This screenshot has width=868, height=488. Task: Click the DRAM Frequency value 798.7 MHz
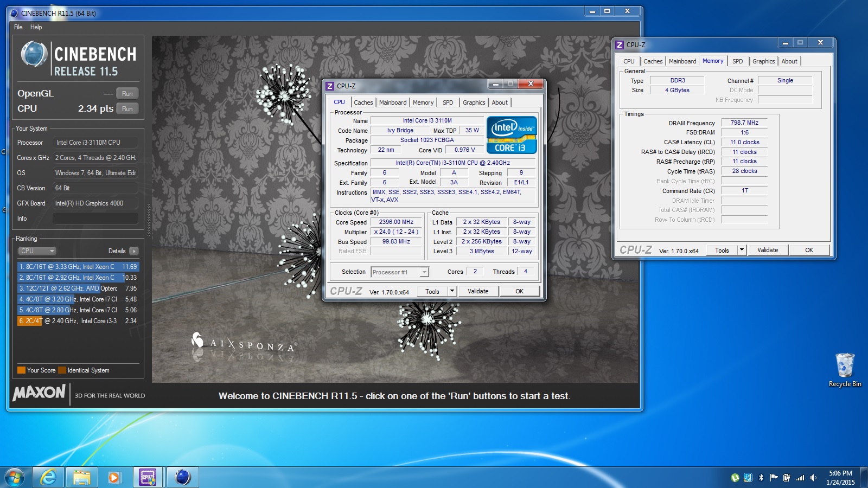click(744, 123)
